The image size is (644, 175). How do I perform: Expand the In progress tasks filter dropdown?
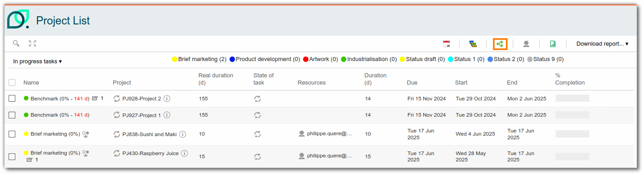37,61
